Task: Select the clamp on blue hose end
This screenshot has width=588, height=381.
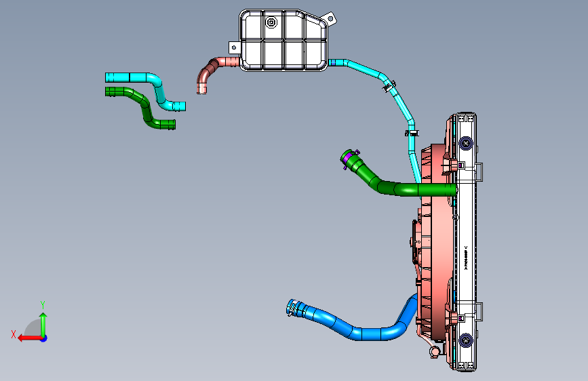Action: pos(294,306)
